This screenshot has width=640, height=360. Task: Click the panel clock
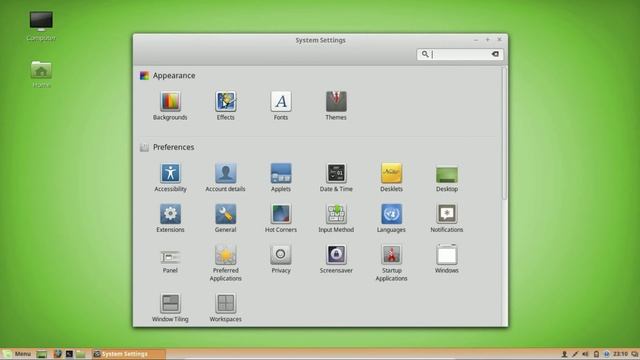620,354
